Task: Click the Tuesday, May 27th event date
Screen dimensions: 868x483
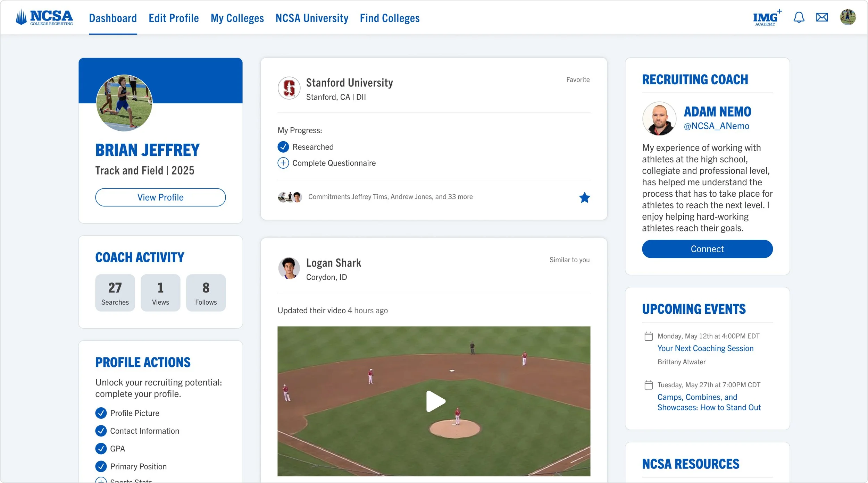Action: [709, 385]
